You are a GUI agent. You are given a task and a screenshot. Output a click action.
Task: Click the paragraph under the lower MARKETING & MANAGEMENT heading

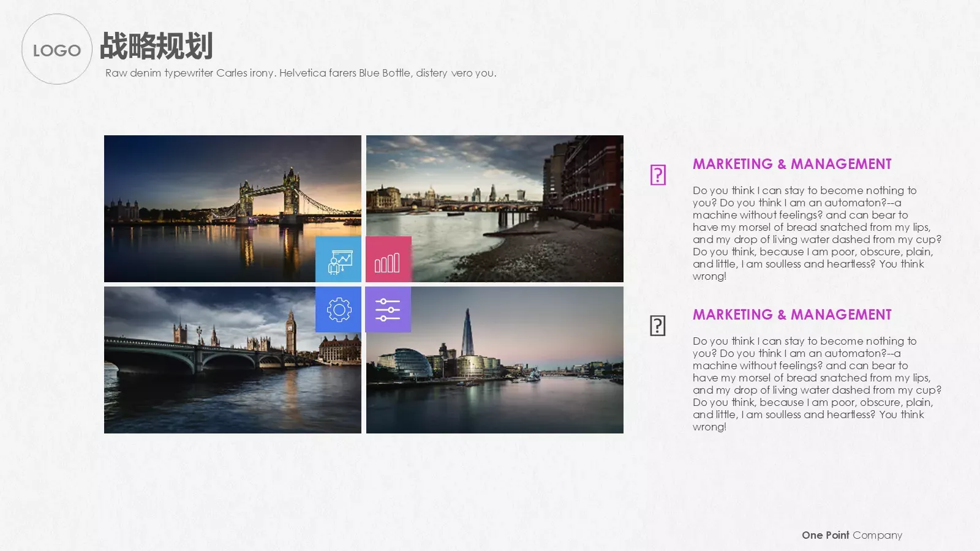pos(817,384)
